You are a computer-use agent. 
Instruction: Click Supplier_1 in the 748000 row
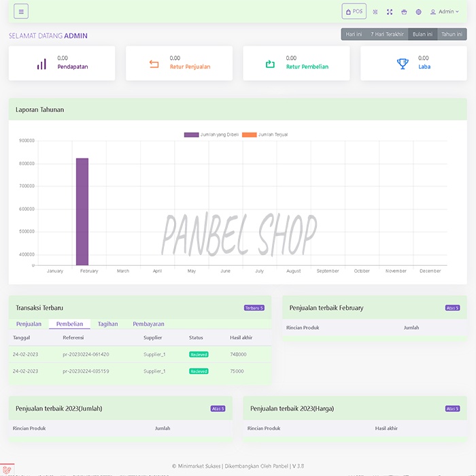pyautogui.click(x=154, y=354)
